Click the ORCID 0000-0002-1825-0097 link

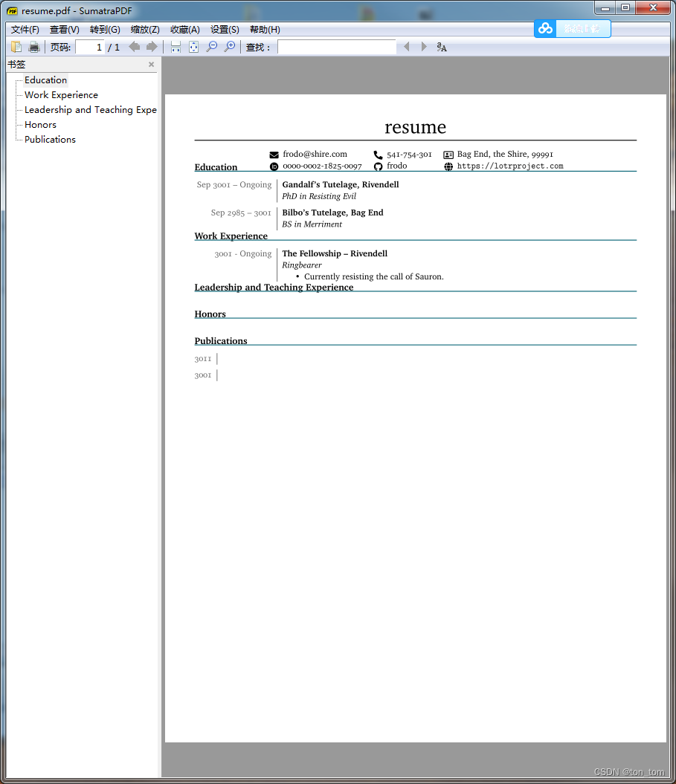[322, 166]
